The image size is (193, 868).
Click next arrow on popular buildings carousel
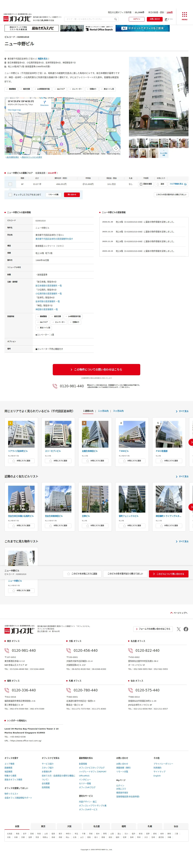click(191, 442)
